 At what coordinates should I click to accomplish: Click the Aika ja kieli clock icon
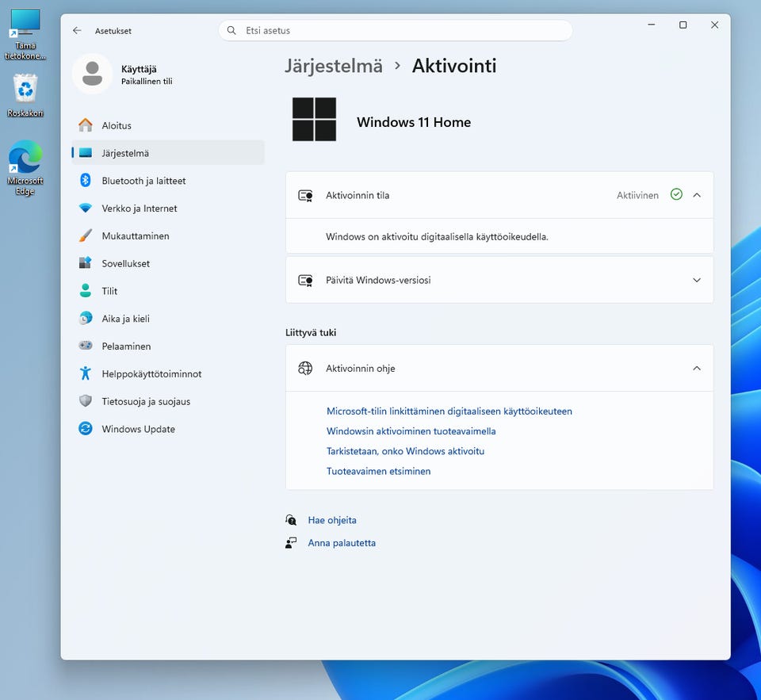(86, 319)
